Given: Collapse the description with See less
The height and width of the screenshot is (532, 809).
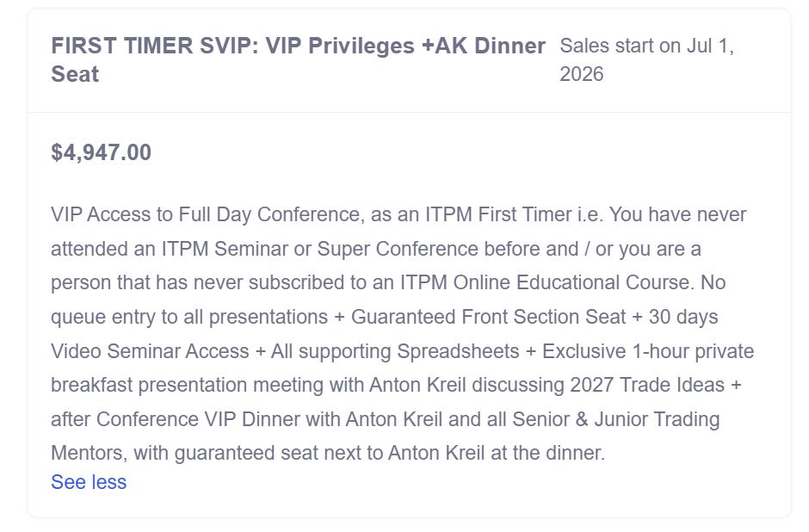Looking at the screenshot, I should 89,482.
